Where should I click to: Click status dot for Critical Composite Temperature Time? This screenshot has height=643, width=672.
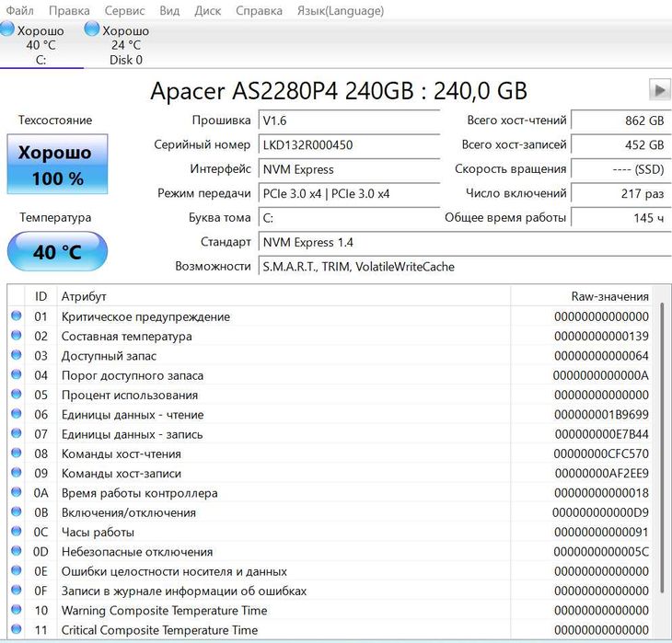(x=17, y=629)
